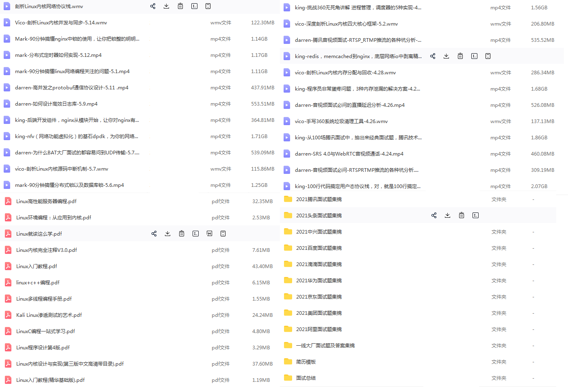This screenshot has height=392, width=568.
Task: Open darren-为什么BAT大厂面试 UDP传输 video
Action: pyautogui.click(x=77, y=152)
